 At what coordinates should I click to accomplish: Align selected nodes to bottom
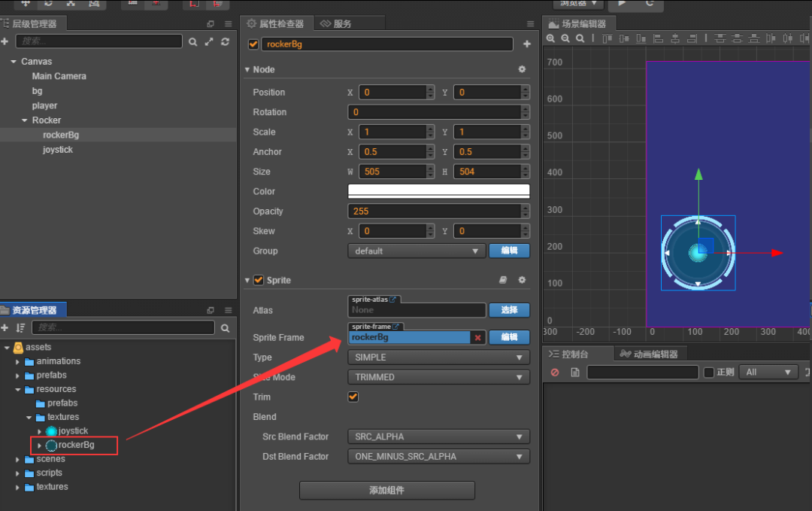pyautogui.click(x=641, y=38)
